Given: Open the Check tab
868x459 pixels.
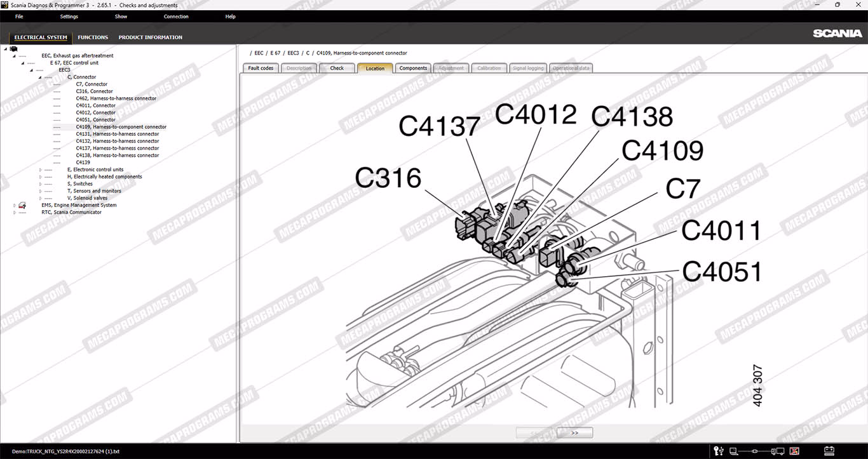Looking at the screenshot, I should (337, 68).
